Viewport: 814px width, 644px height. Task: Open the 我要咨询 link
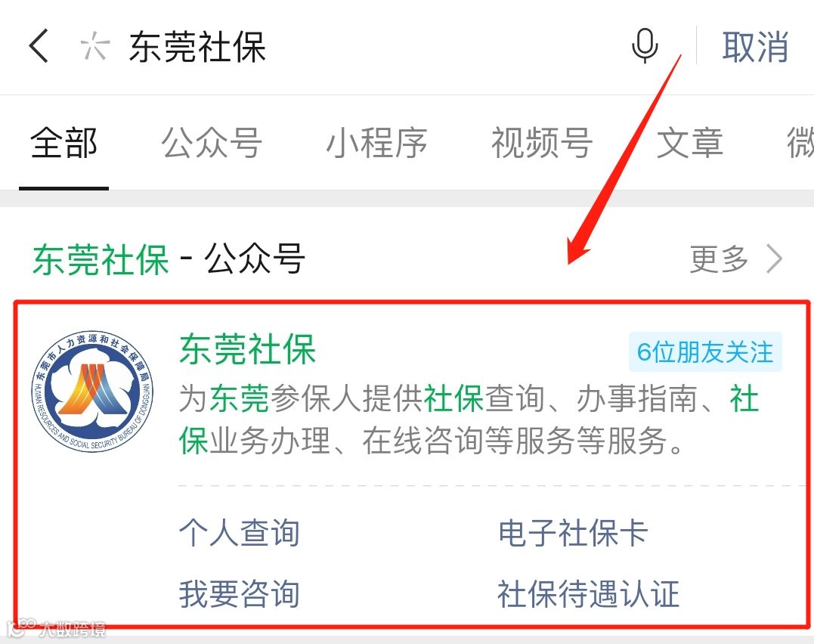[240, 594]
